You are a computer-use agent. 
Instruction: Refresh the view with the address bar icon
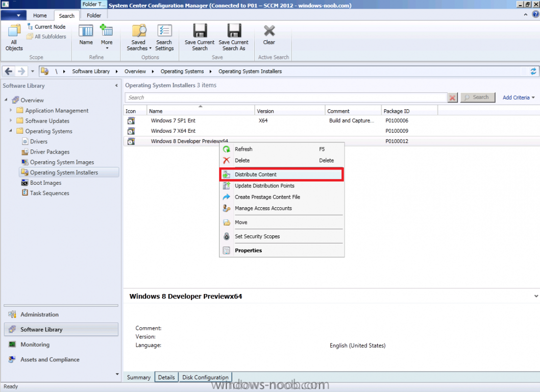click(x=533, y=71)
